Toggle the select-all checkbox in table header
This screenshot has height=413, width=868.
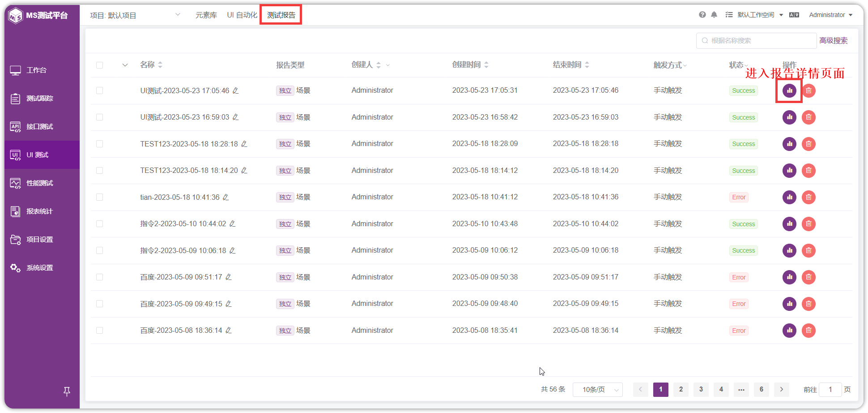[100, 65]
